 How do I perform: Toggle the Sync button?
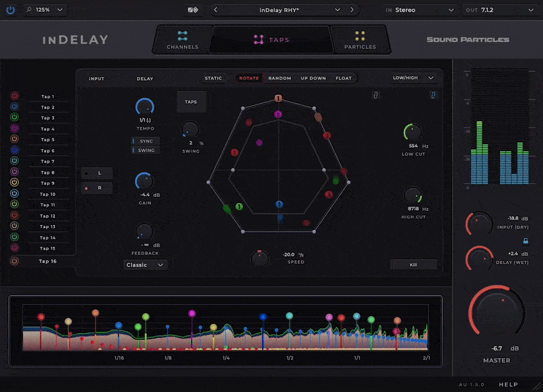146,141
